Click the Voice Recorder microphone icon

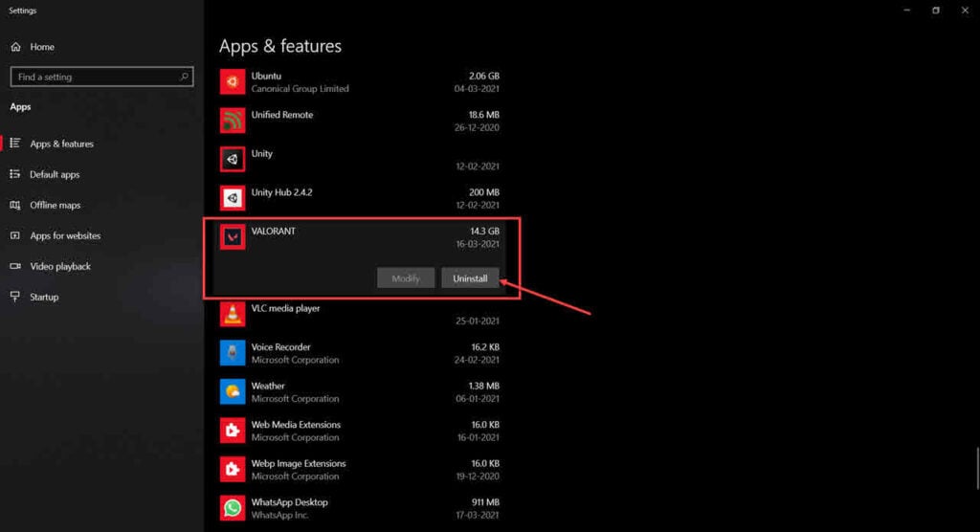pos(232,353)
